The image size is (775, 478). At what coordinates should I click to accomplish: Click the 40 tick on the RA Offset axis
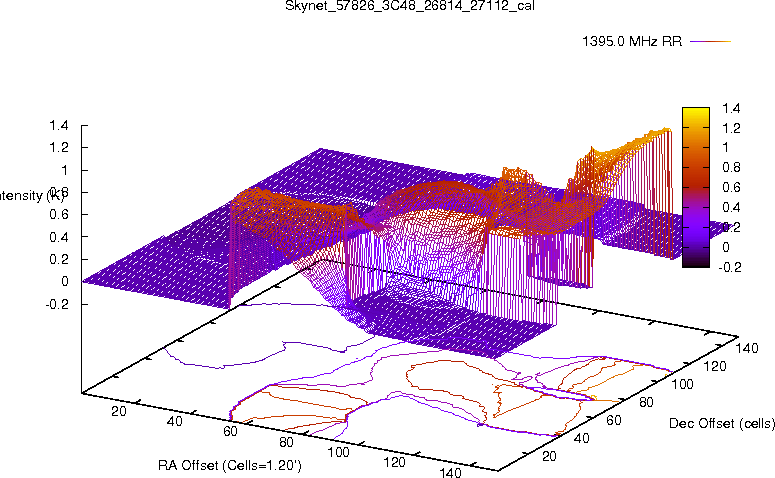pyautogui.click(x=174, y=421)
